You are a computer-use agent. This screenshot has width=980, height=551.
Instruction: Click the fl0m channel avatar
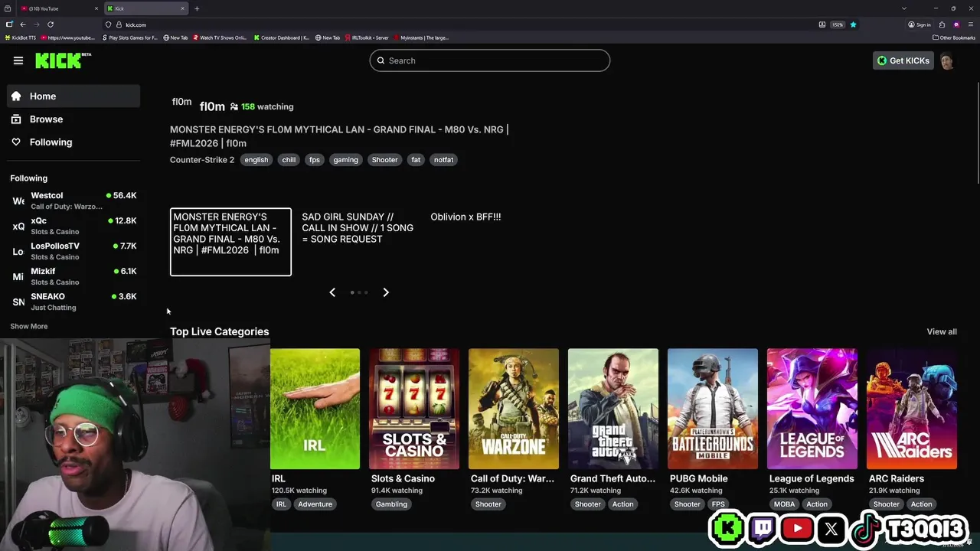tap(181, 102)
